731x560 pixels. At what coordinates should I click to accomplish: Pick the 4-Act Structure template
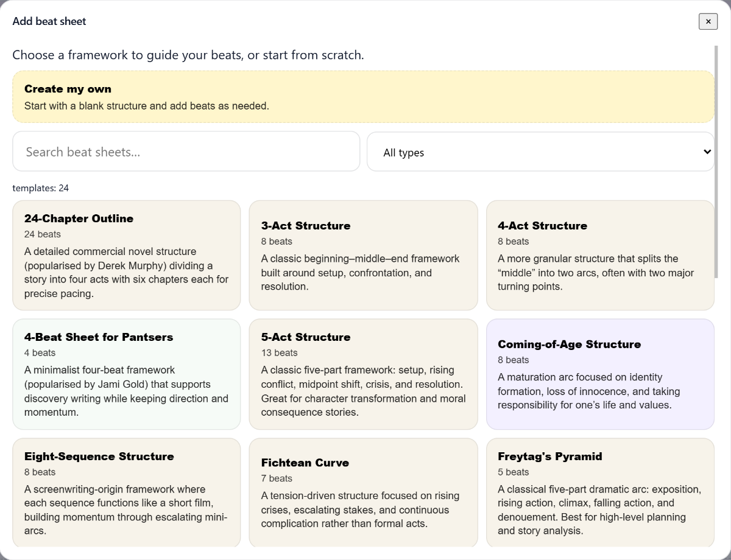599,255
